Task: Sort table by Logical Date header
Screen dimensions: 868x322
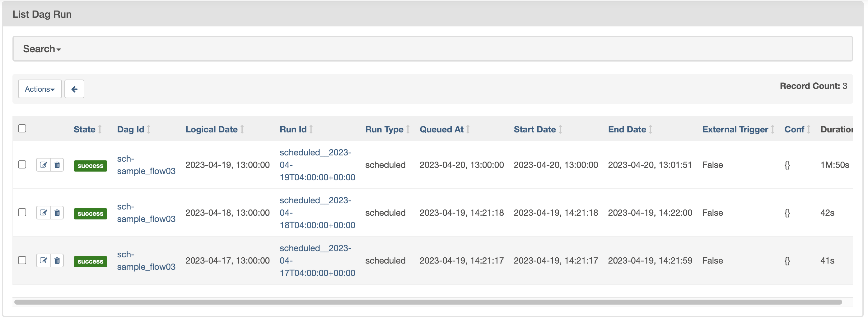Action: click(211, 130)
